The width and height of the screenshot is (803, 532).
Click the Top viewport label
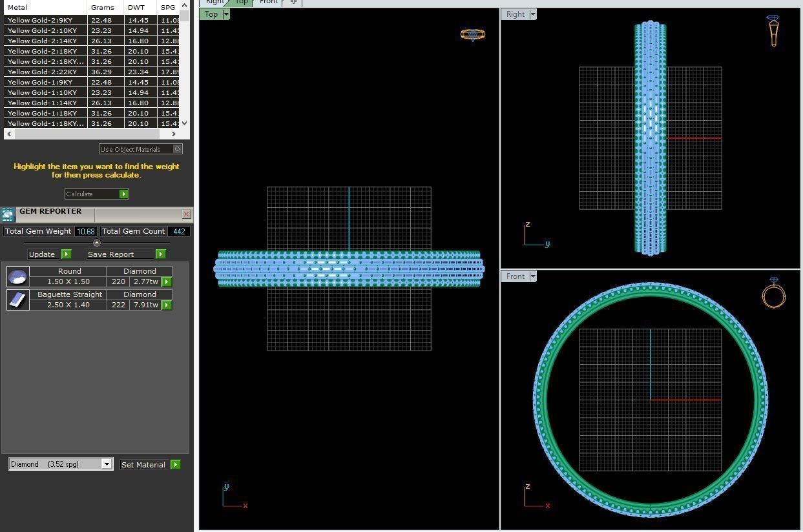[x=211, y=14]
